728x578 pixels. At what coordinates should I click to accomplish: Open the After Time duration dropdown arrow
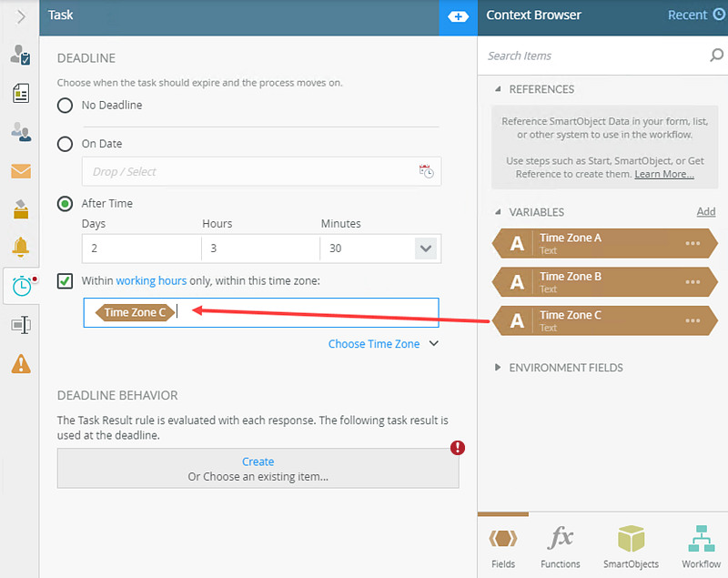425,248
